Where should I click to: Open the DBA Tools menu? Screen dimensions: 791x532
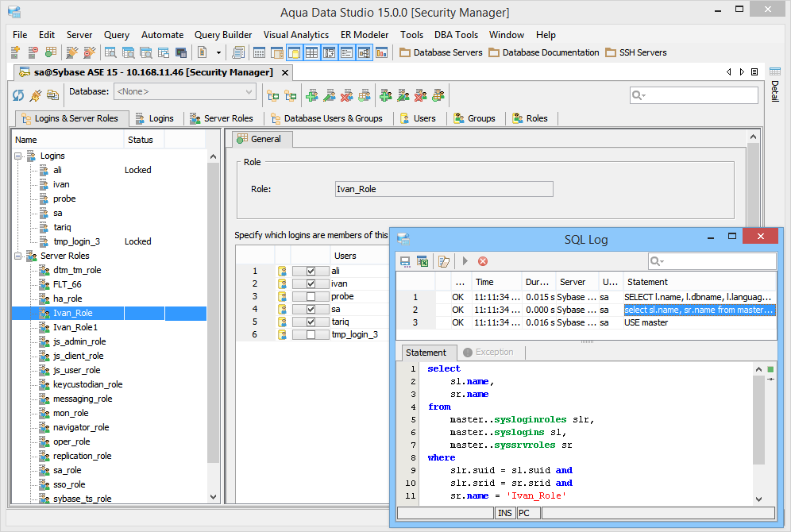click(456, 35)
